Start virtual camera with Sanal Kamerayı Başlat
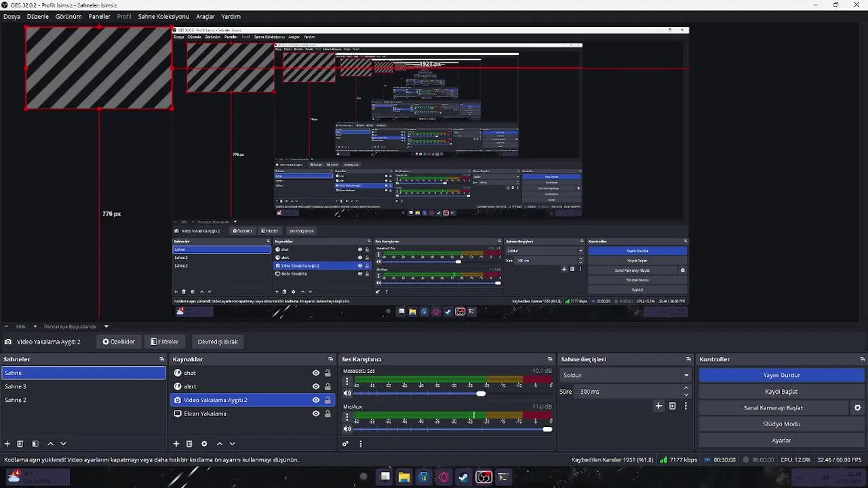 pyautogui.click(x=773, y=408)
